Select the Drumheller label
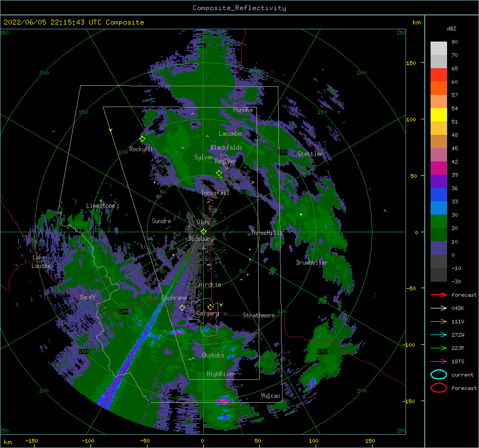479x448 pixels. (x=312, y=263)
